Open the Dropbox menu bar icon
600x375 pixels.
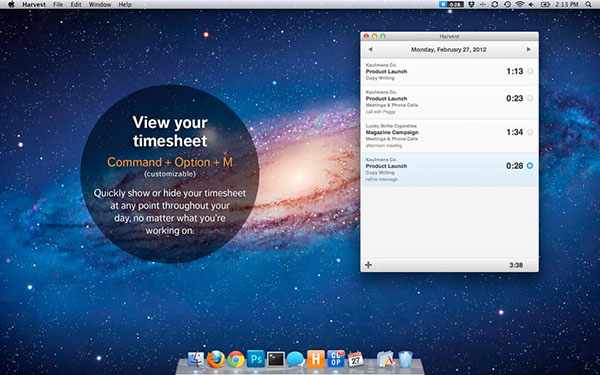(471, 5)
